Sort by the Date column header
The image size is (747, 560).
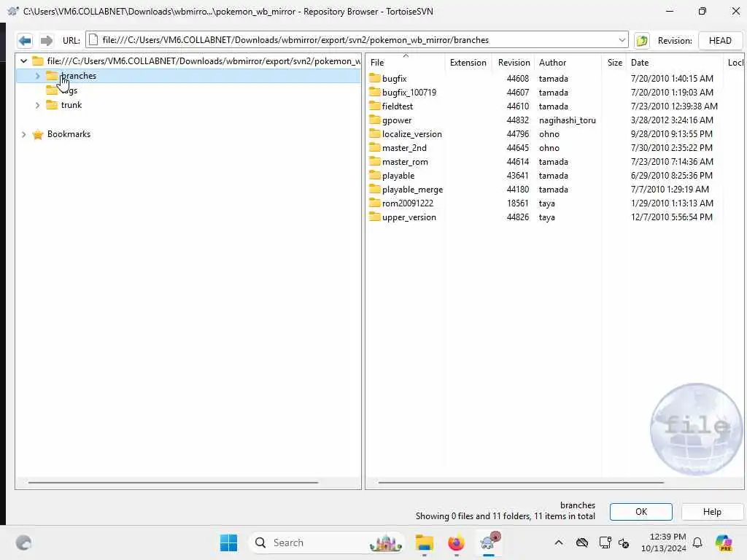(x=675, y=63)
